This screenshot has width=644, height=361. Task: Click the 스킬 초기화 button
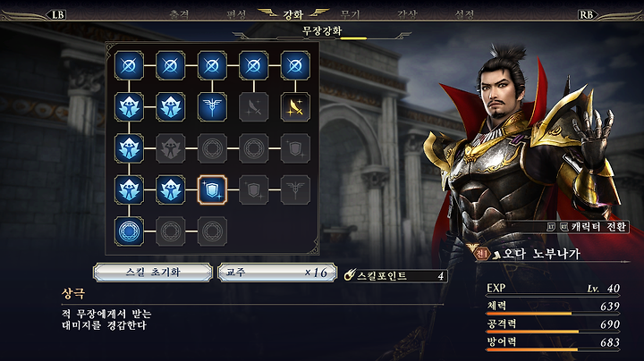pos(153,273)
